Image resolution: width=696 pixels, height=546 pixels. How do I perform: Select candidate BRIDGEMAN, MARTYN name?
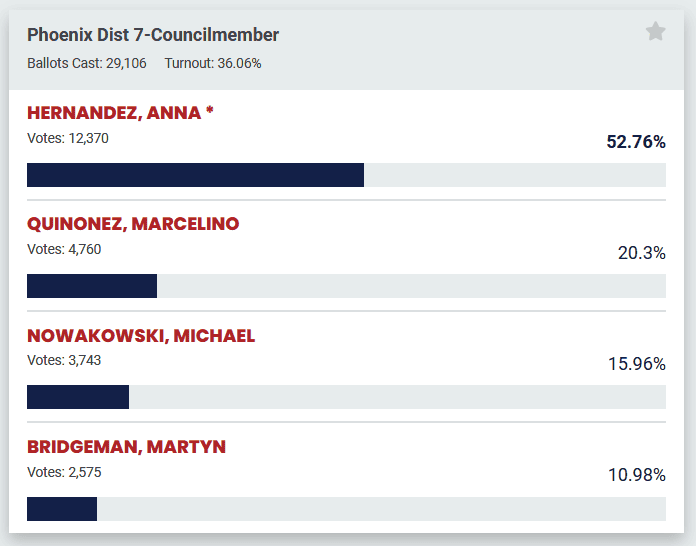126,447
